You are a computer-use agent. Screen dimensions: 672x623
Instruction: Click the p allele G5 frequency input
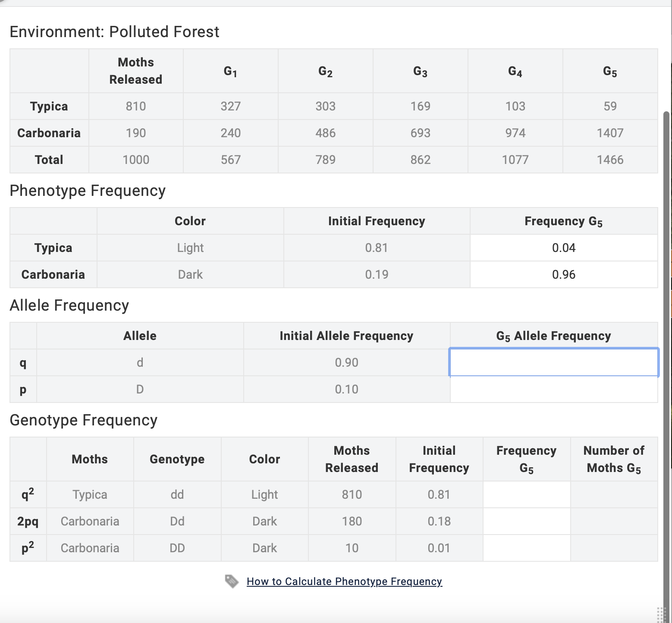[x=554, y=389]
